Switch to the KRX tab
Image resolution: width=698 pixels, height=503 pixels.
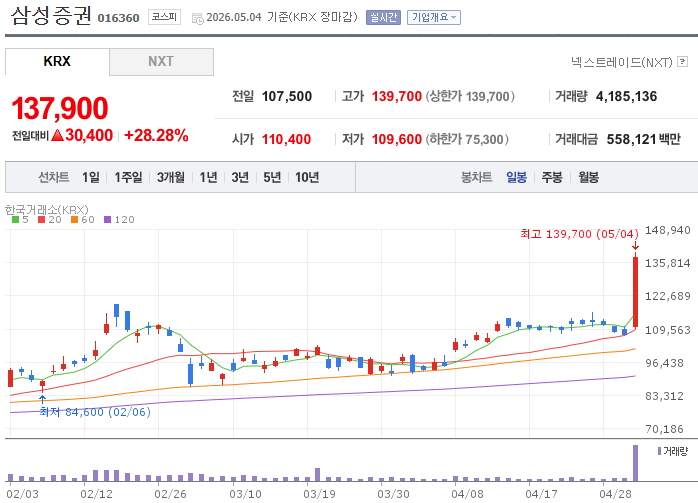(x=57, y=61)
